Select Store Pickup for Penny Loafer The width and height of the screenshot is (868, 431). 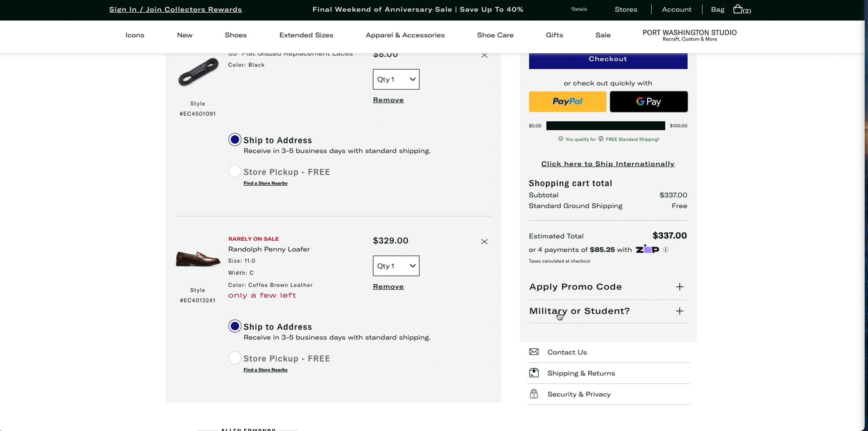point(235,358)
